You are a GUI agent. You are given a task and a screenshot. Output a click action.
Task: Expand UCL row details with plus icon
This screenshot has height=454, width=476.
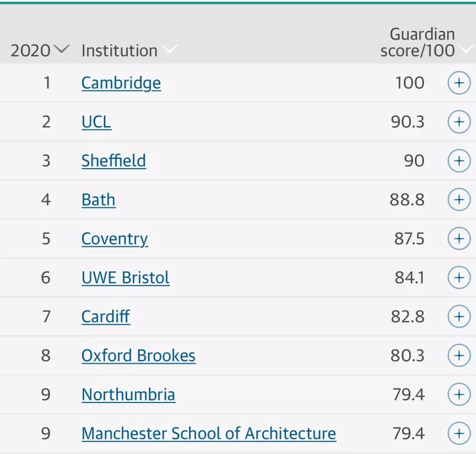point(459,122)
